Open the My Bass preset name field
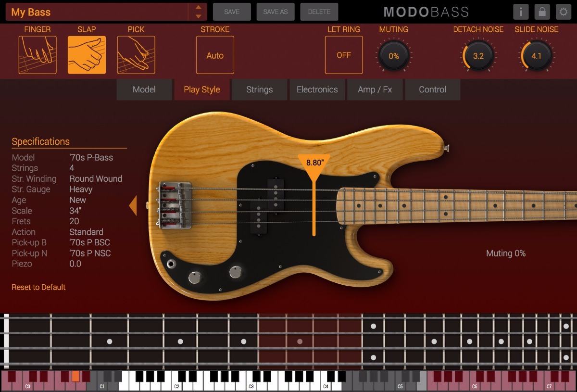 coord(98,12)
